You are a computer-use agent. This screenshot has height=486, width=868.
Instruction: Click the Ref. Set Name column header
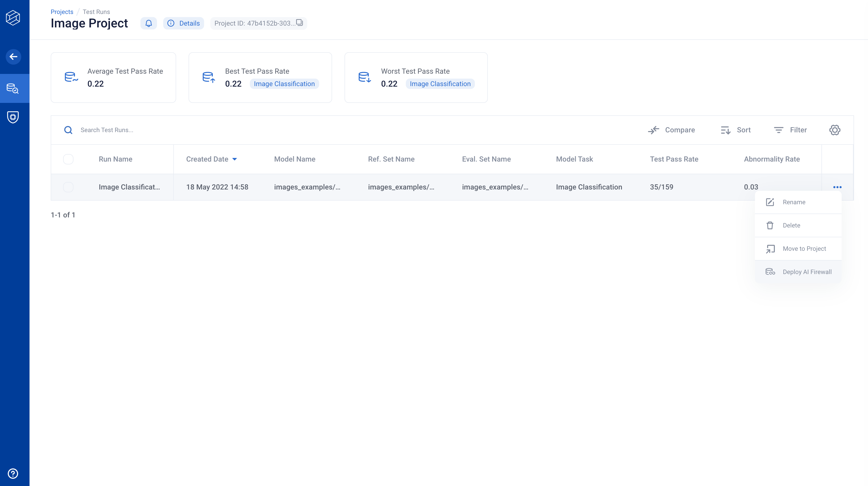[391, 159]
